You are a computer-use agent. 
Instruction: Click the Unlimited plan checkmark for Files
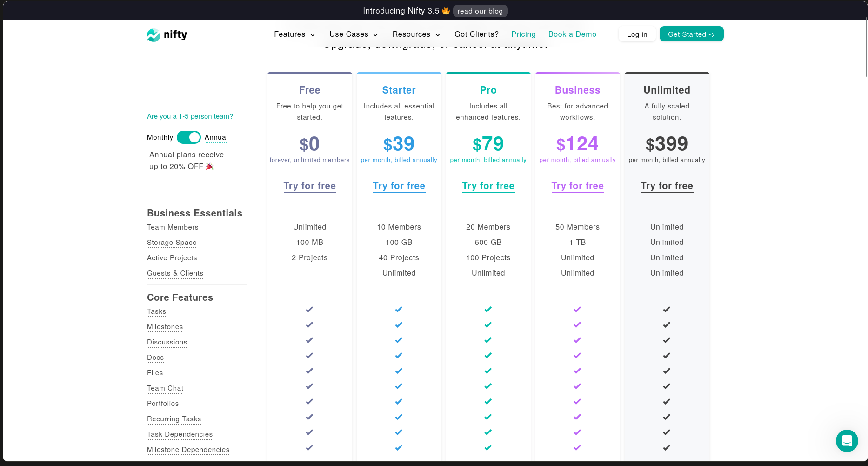pos(667,371)
